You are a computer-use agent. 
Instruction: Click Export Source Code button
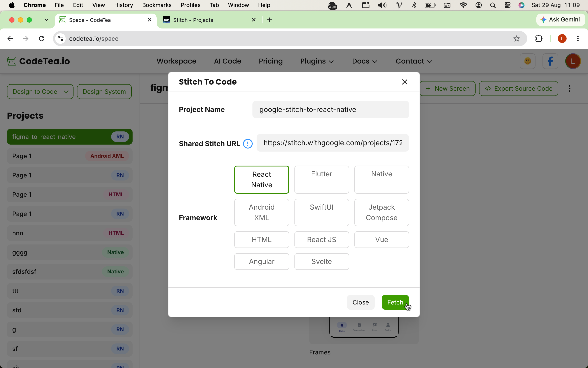pyautogui.click(x=518, y=88)
